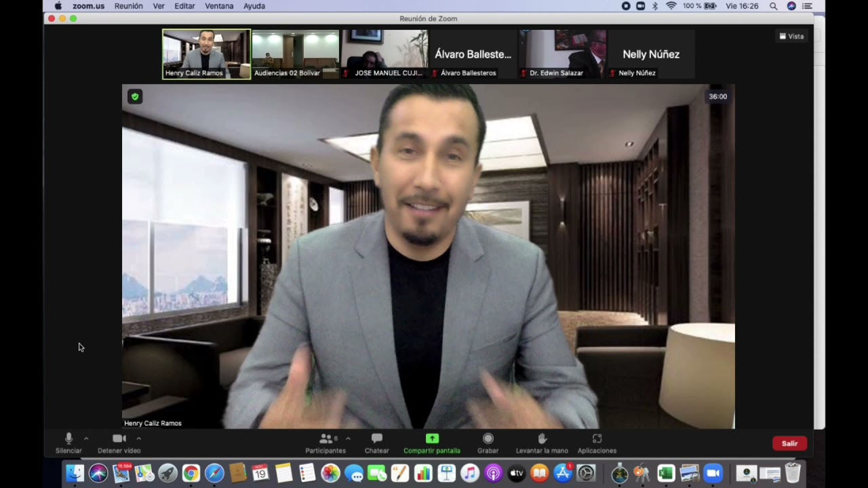This screenshot has height=488, width=868.
Task: Open Keynote from the Dock
Action: (x=446, y=473)
